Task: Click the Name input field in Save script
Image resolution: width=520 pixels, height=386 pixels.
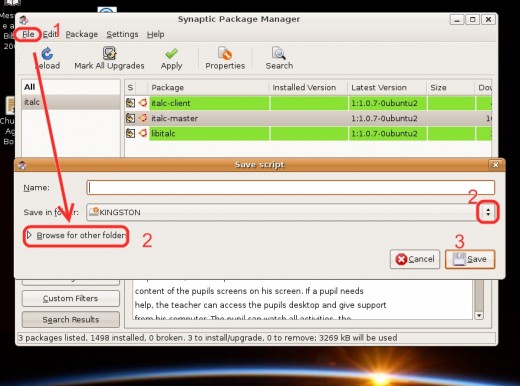Action: click(x=291, y=188)
